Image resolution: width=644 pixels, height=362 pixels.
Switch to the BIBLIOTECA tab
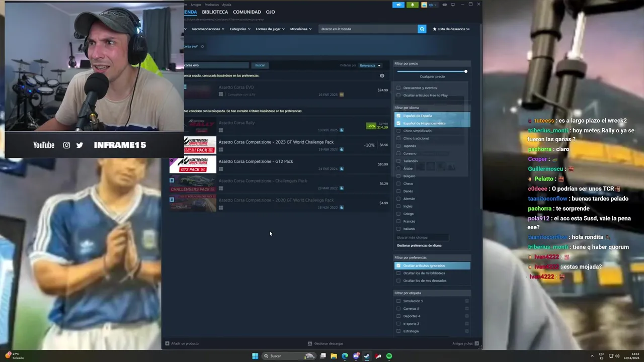click(x=215, y=12)
